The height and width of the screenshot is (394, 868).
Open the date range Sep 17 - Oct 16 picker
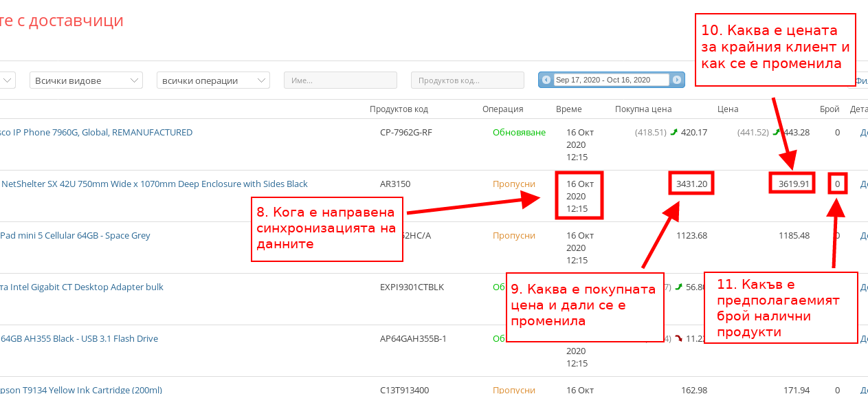611,80
